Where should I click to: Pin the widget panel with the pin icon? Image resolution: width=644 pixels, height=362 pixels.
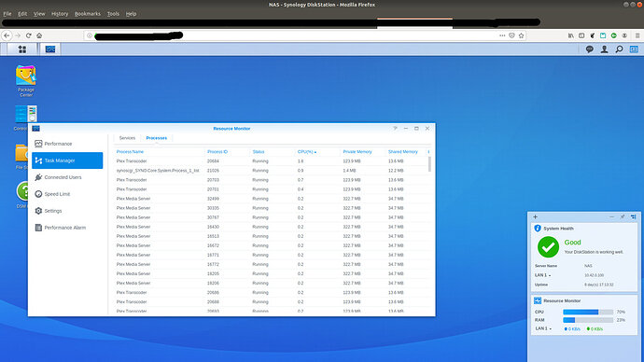pyautogui.click(x=623, y=216)
